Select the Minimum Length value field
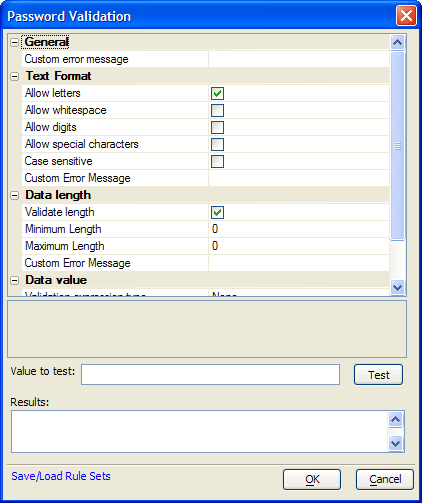This screenshot has height=503, width=422. coord(299,229)
